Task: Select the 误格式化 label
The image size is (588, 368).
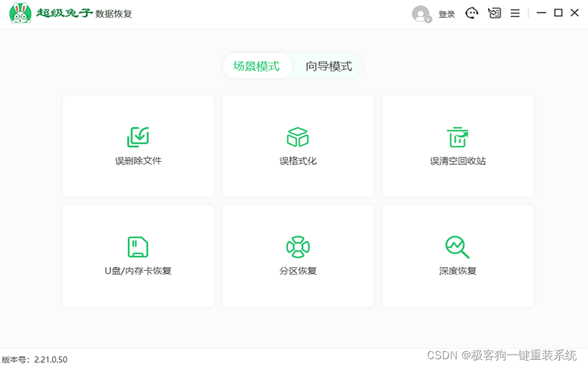Action: 298,161
